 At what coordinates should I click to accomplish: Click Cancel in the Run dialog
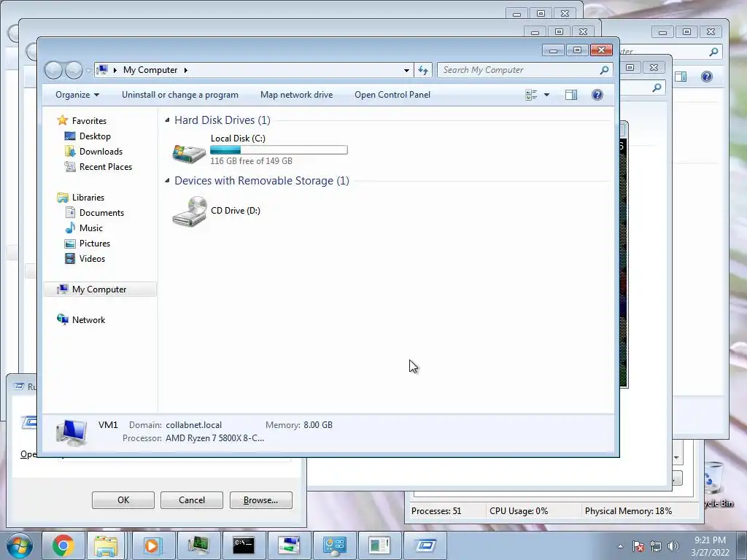click(x=192, y=500)
